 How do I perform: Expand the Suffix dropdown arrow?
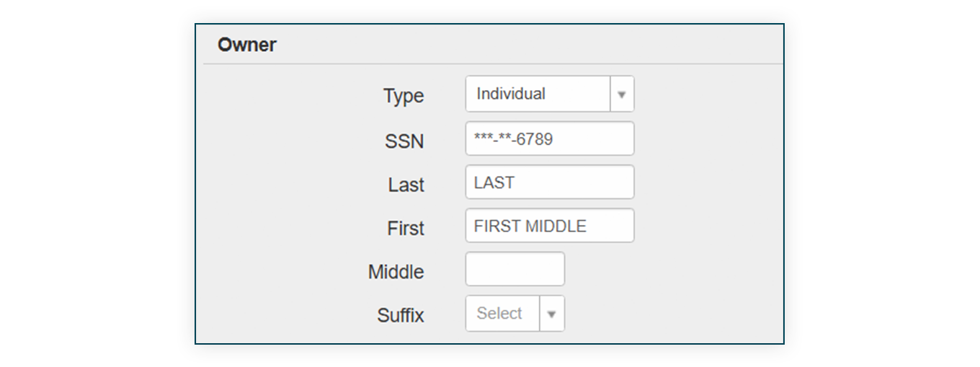point(552,314)
